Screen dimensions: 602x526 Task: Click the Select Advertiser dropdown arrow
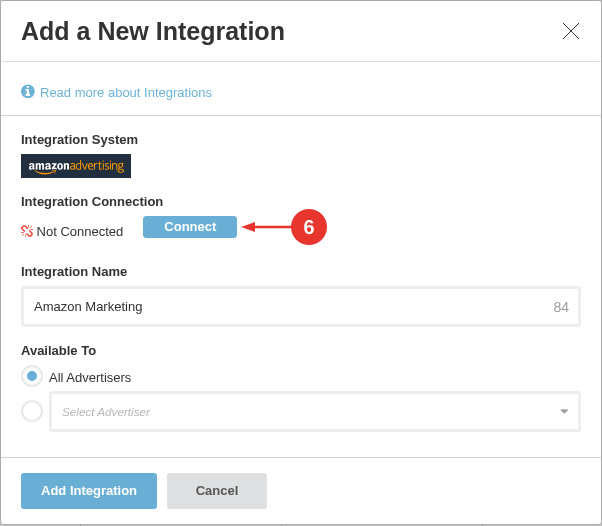coord(564,412)
